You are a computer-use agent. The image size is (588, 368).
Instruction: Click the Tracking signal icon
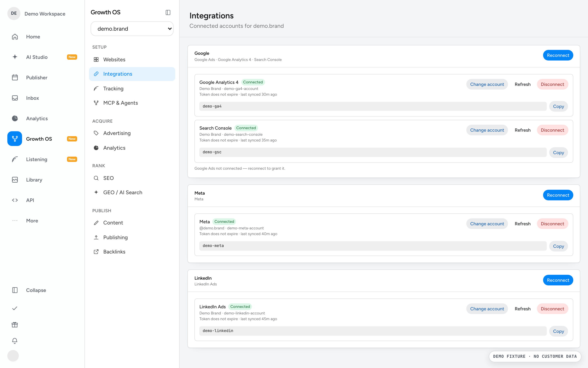96,88
